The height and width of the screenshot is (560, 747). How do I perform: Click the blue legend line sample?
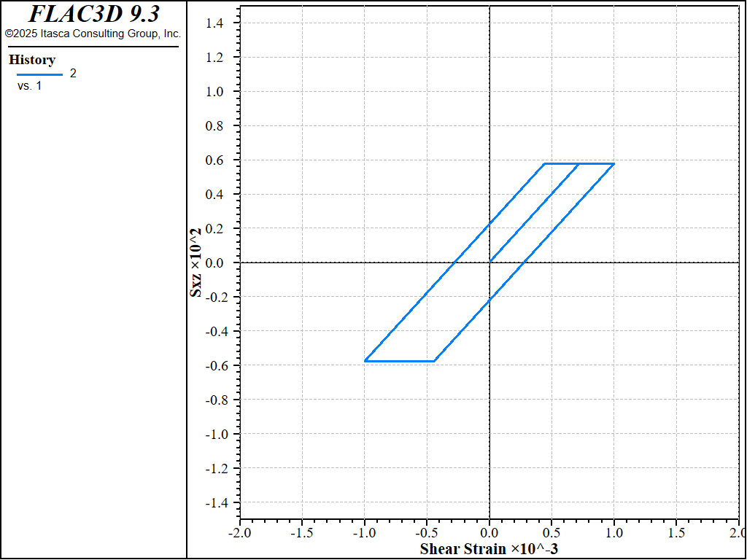[x=40, y=74]
